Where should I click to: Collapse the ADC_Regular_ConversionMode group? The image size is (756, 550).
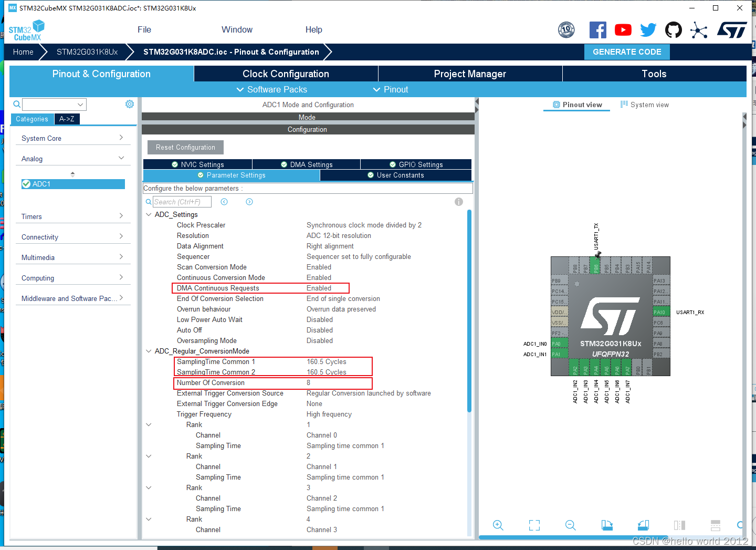(149, 351)
